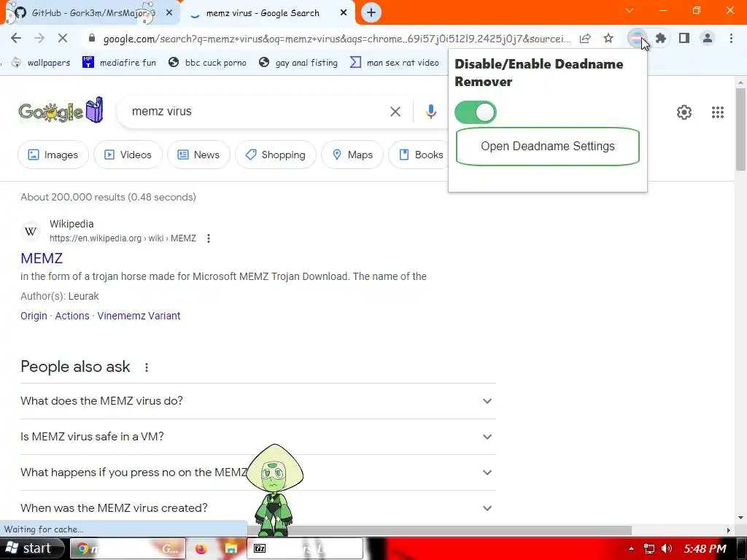Expand "What does the MEMZ virus do?"
The image size is (747, 560).
[x=258, y=401]
